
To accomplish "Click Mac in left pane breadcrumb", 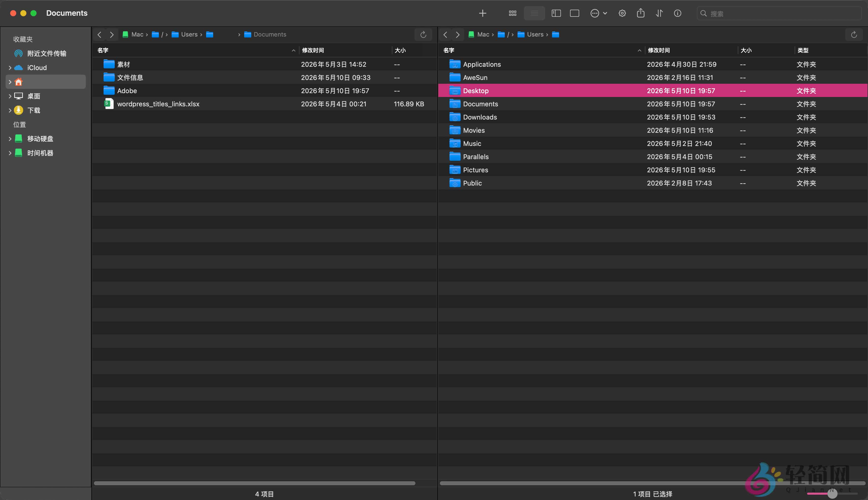I will tap(133, 34).
